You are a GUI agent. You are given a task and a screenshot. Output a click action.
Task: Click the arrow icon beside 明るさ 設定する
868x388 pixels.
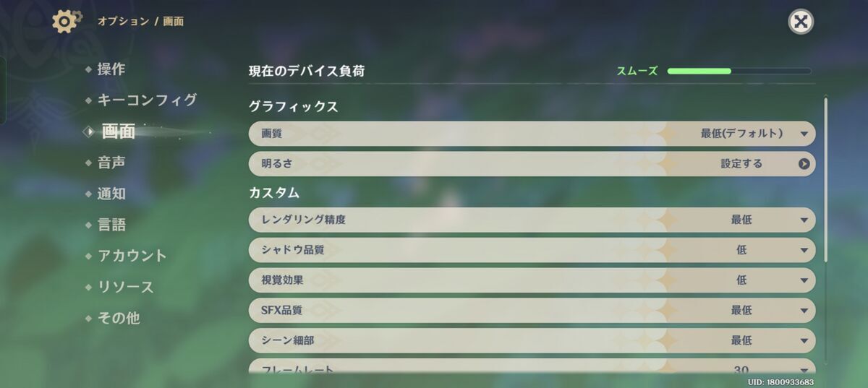coord(804,164)
